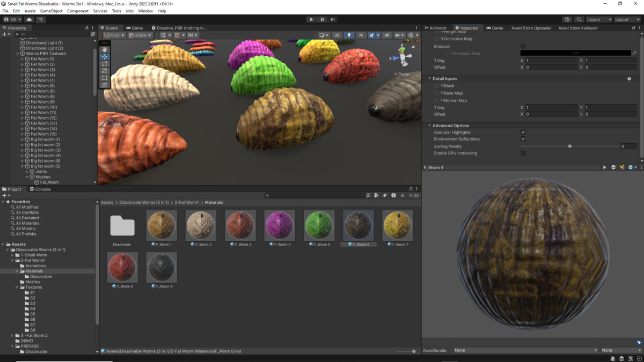Click the cloud services icon
Image resolution: width=644 pixels, height=362 pixels.
click(x=30, y=19)
